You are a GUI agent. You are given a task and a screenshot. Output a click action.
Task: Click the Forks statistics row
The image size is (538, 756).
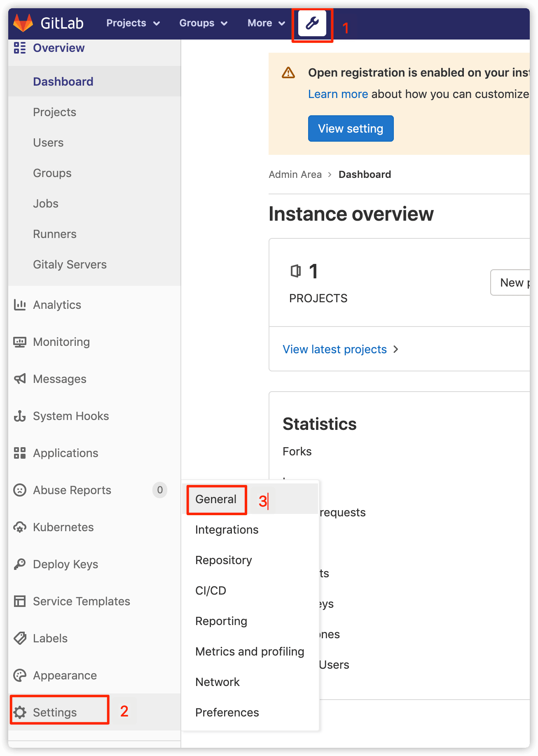[297, 451]
